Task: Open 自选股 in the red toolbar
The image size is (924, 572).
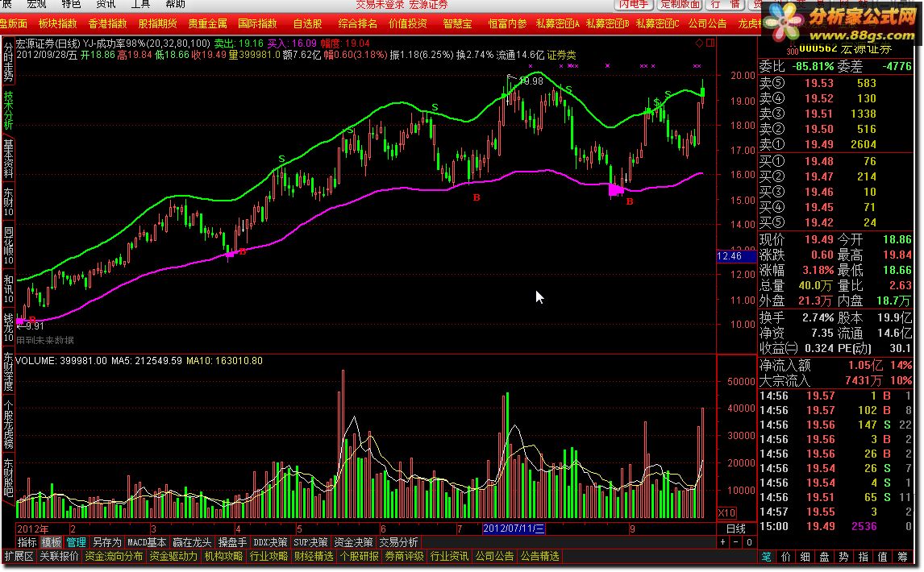Action: point(308,23)
